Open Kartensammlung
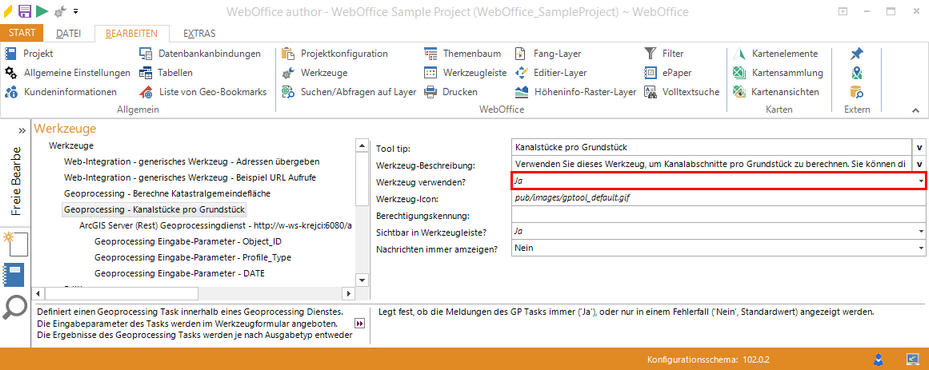 click(778, 73)
